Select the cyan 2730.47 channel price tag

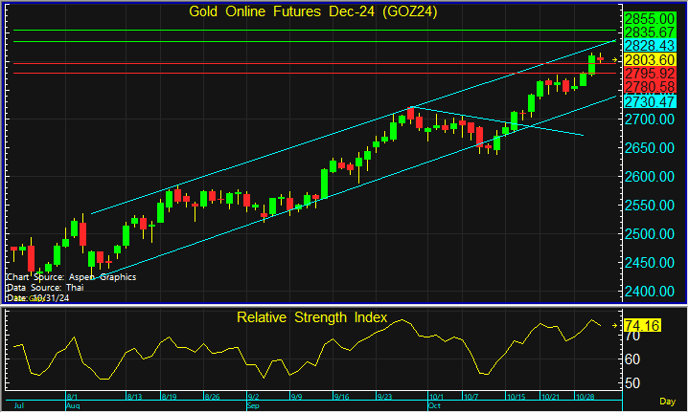[x=650, y=102]
